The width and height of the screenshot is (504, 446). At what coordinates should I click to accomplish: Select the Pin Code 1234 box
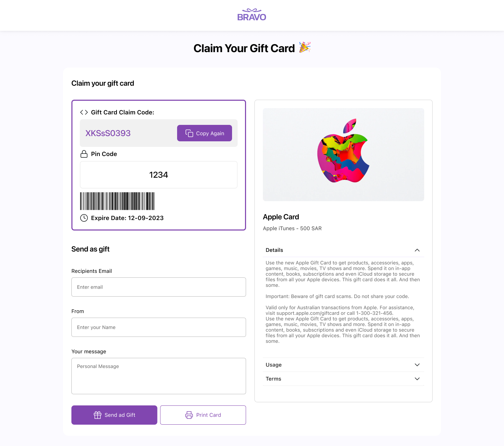[159, 175]
